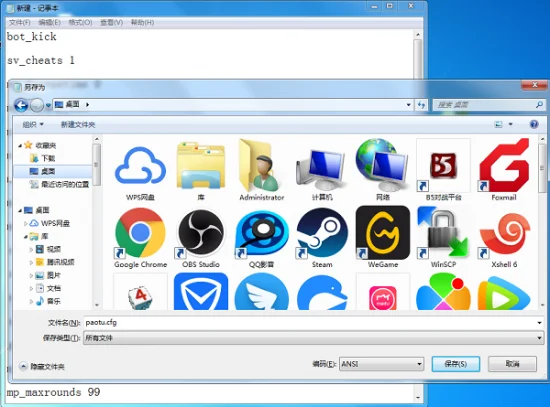Select 音乐 in the library tree
Viewport: 550px width, 407px height.
tap(54, 301)
